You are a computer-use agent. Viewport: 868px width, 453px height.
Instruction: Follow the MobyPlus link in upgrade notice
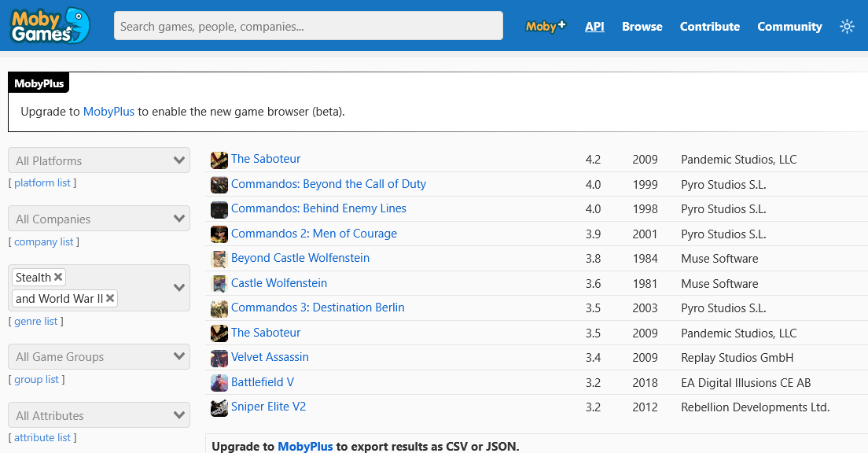108,112
